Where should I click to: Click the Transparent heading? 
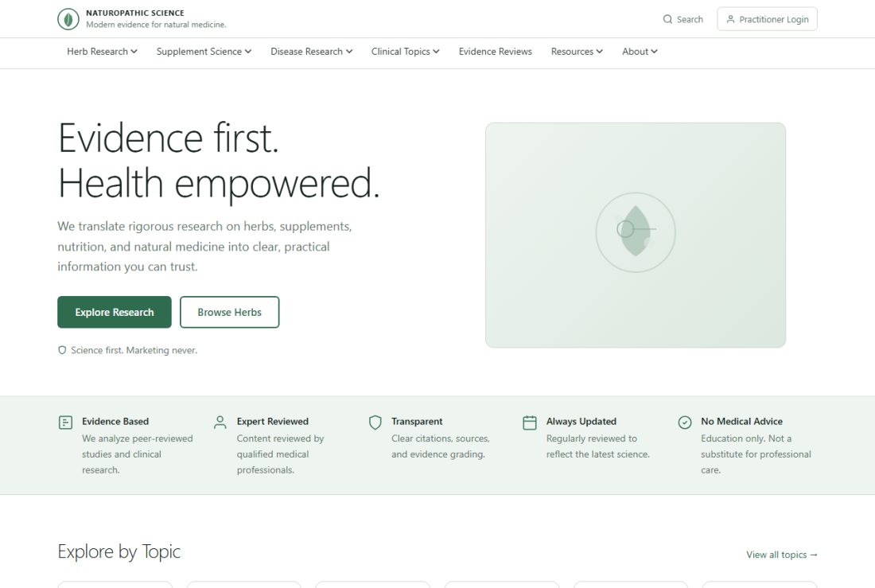(417, 421)
